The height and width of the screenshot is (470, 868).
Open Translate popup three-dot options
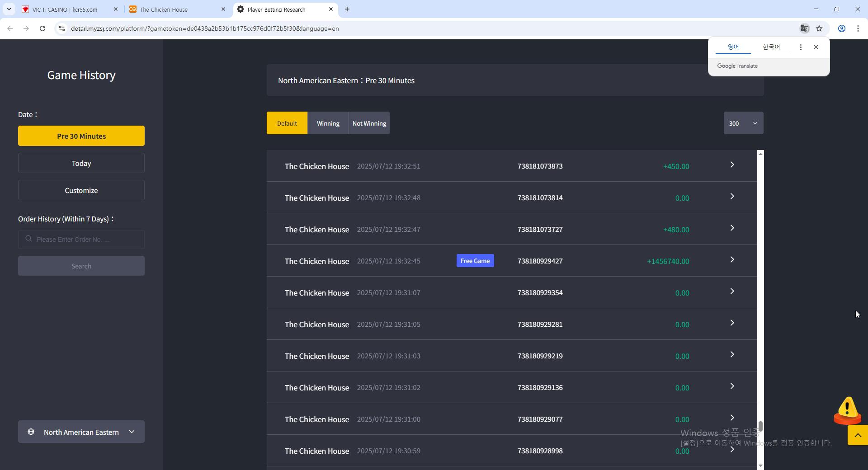(801, 47)
